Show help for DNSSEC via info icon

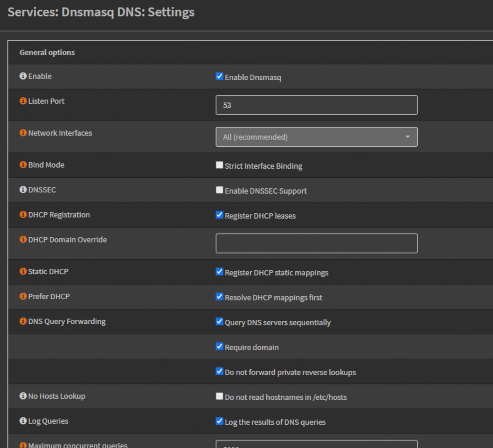pos(23,190)
